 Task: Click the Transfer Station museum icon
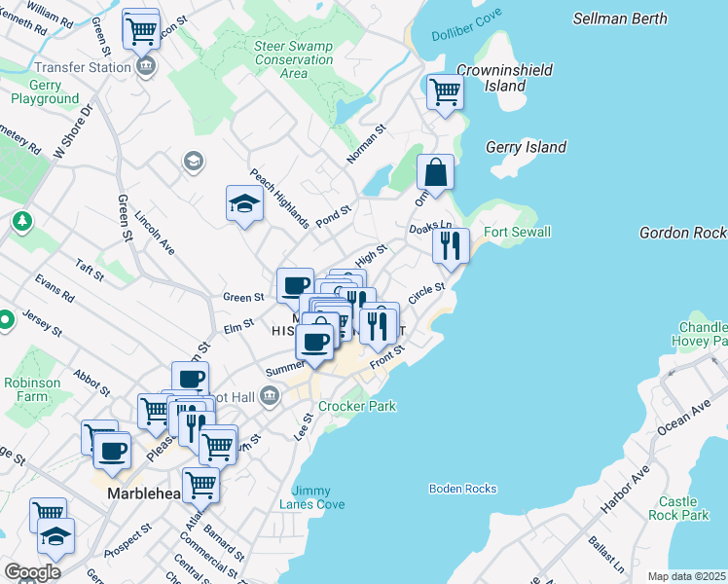coord(146,67)
